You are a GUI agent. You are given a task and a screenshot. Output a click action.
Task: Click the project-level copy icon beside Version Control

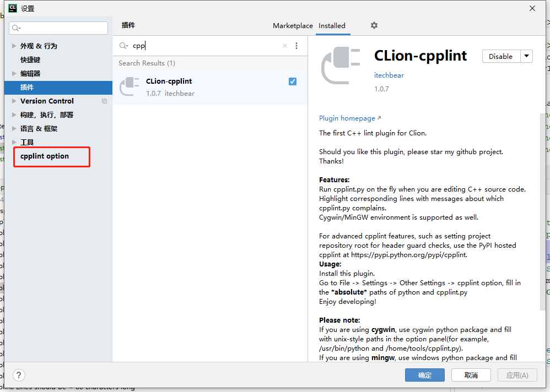click(104, 101)
